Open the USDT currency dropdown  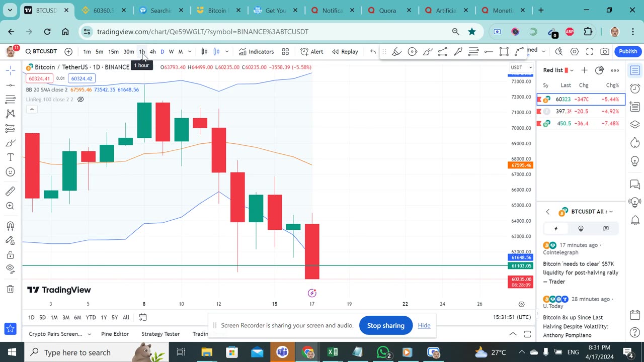point(521,67)
